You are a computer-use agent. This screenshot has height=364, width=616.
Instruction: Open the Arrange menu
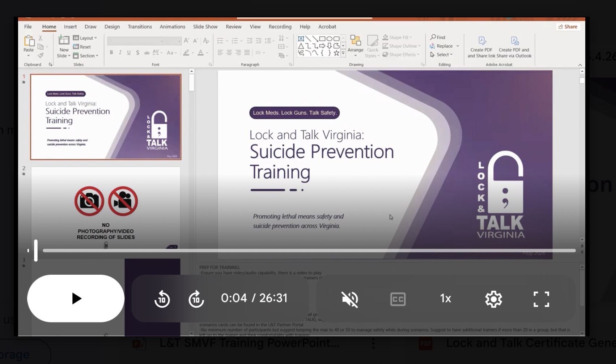tap(356, 46)
